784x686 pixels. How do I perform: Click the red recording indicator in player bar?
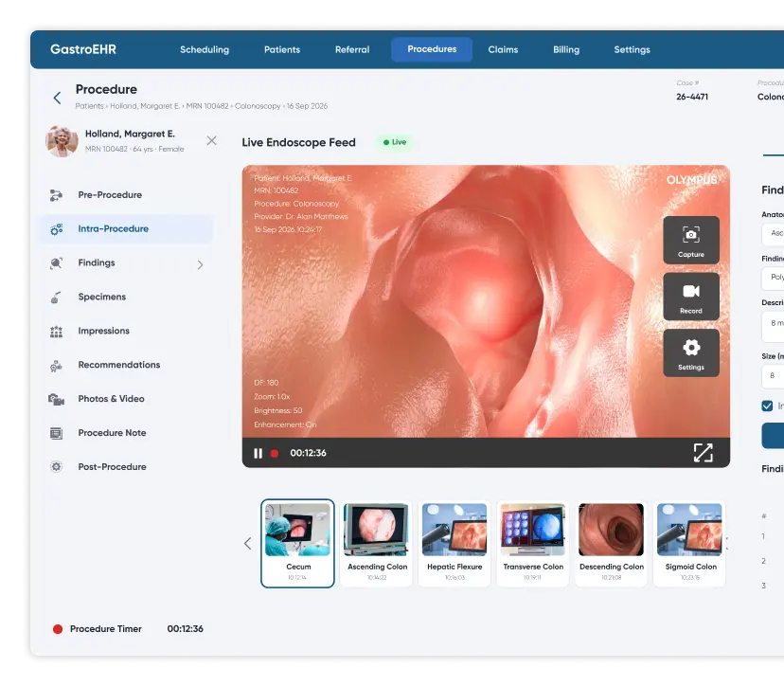(x=274, y=453)
